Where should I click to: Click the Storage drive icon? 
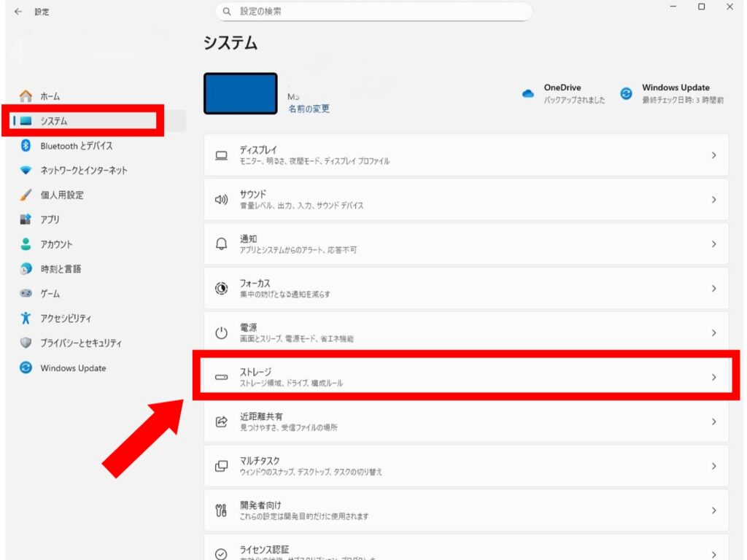(221, 377)
